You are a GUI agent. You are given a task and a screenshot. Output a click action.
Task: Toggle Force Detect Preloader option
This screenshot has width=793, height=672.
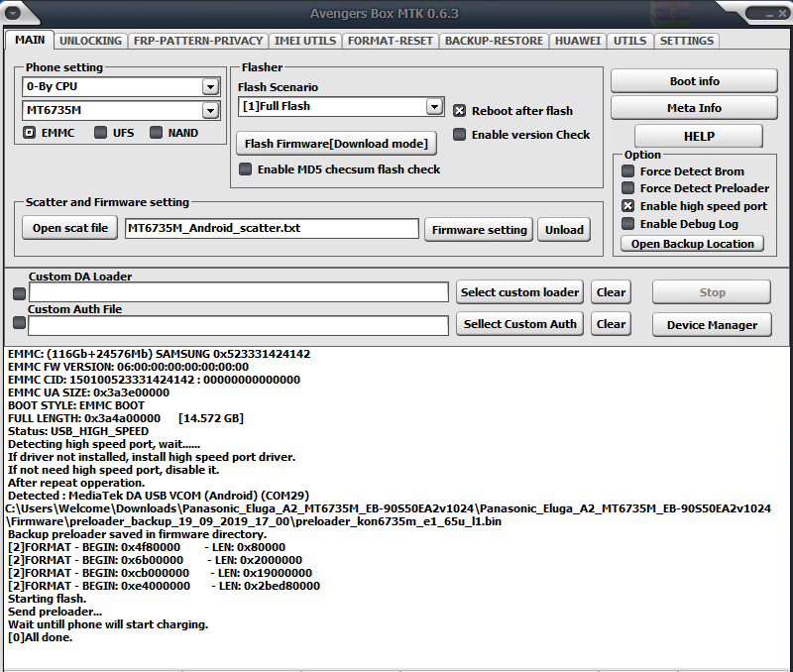627,188
